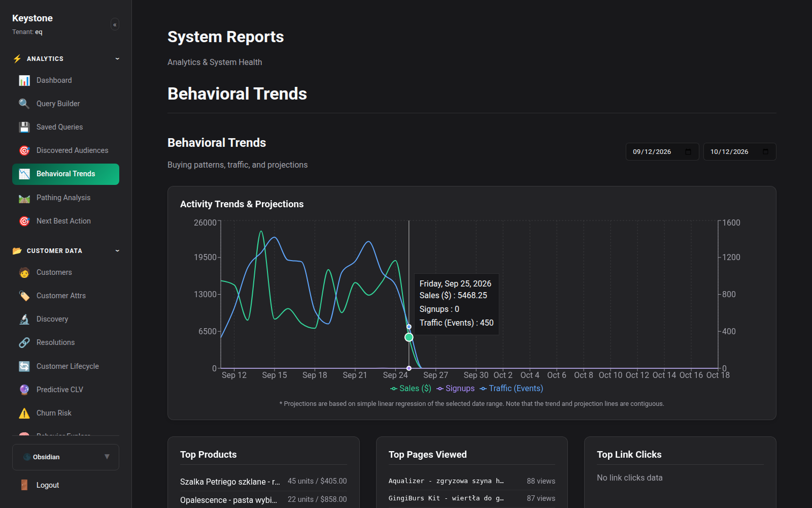
Task: Toggle Signups series in chart legend
Action: click(455, 389)
